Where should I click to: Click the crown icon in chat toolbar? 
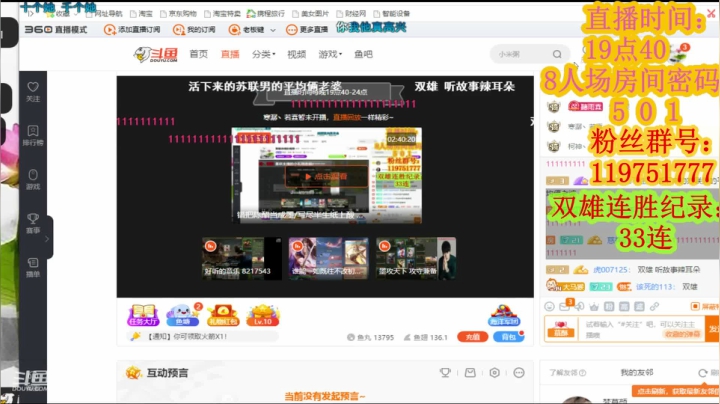coord(594,306)
